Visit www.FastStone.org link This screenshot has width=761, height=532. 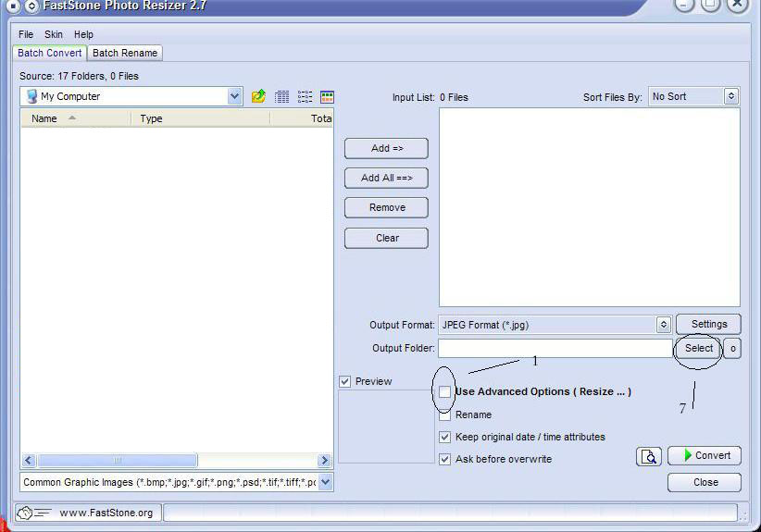click(x=106, y=513)
